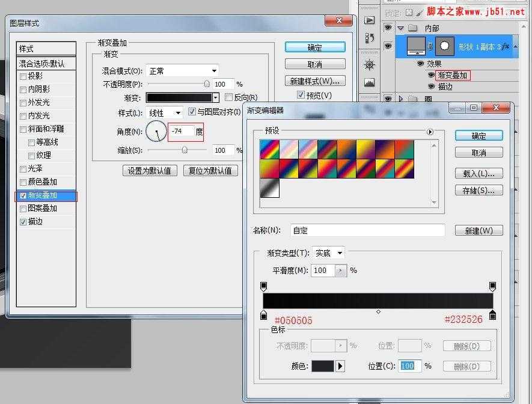Screen dimensions: 532x404
Task: Expand the 圈 layer group
Action: (x=400, y=97)
